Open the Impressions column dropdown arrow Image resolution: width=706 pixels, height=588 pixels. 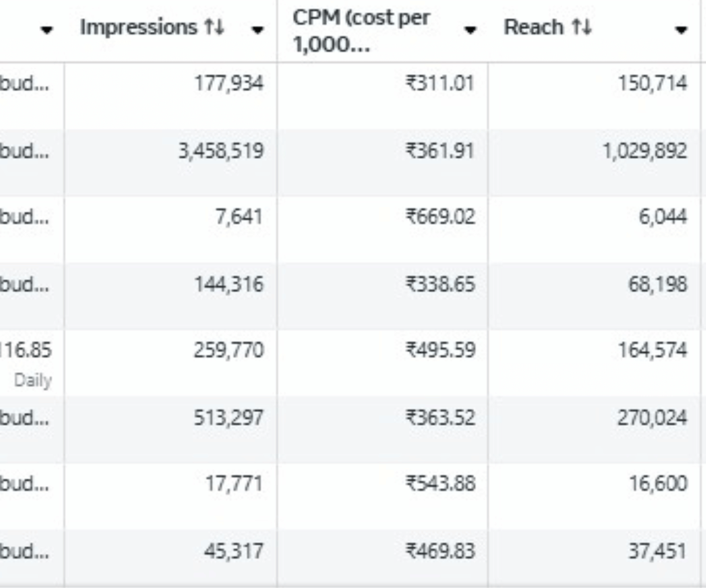(257, 30)
